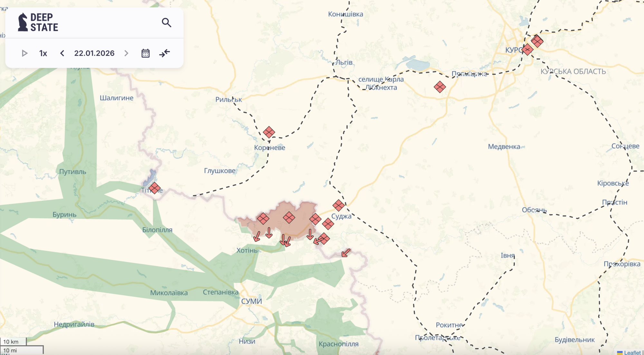Click the compare arrows icon
The height and width of the screenshot is (355, 644).
point(165,53)
